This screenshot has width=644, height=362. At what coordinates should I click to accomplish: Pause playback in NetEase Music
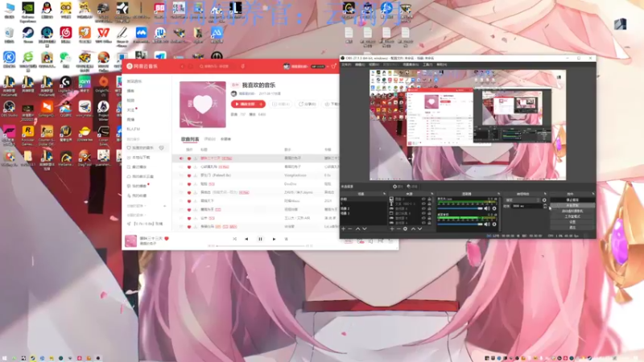tap(260, 239)
